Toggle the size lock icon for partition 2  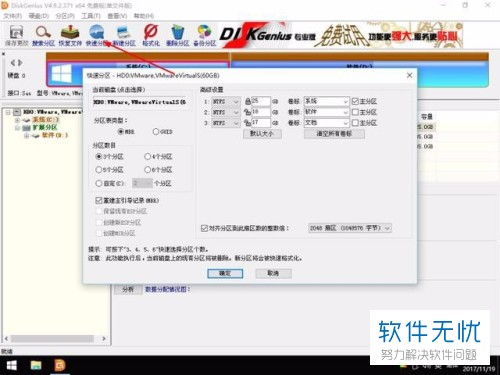pyautogui.click(x=248, y=112)
